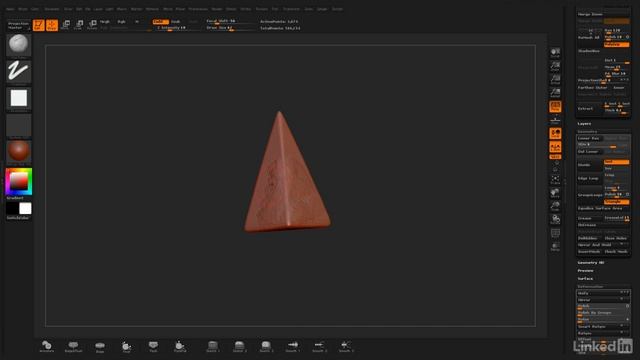Open the current brush thumbnail picker

[x=19, y=45]
